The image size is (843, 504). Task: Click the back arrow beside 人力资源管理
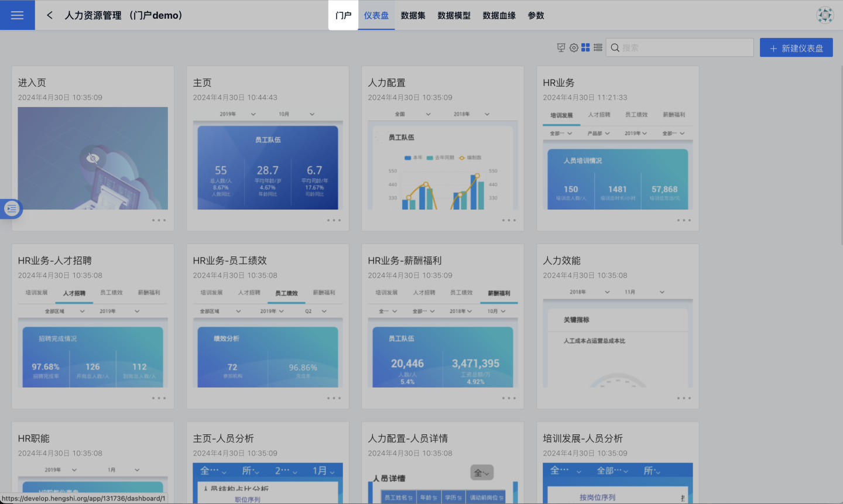click(50, 15)
